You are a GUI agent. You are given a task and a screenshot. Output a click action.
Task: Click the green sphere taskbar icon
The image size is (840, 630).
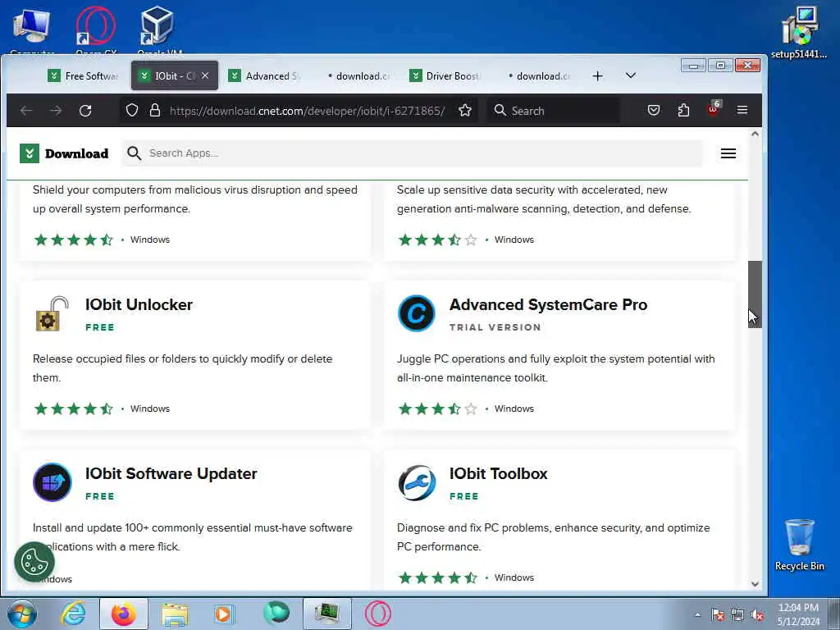click(x=276, y=614)
